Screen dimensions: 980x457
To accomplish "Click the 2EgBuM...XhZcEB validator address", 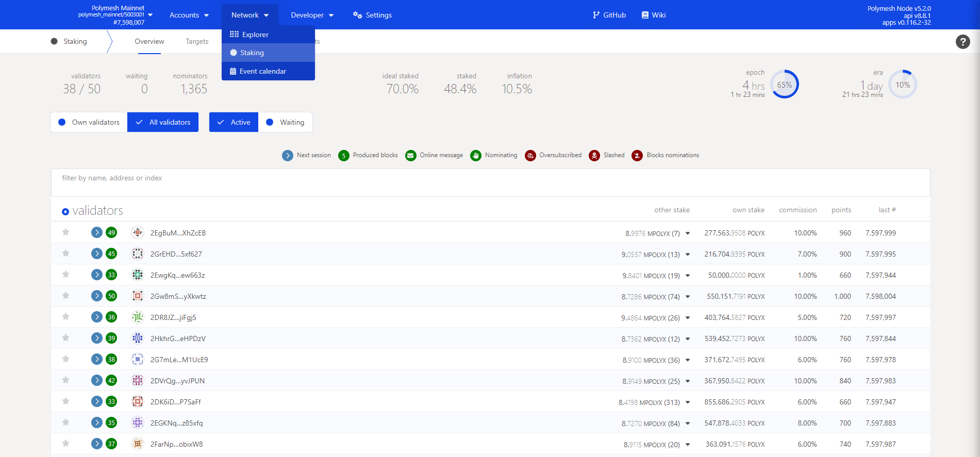I will click(178, 233).
